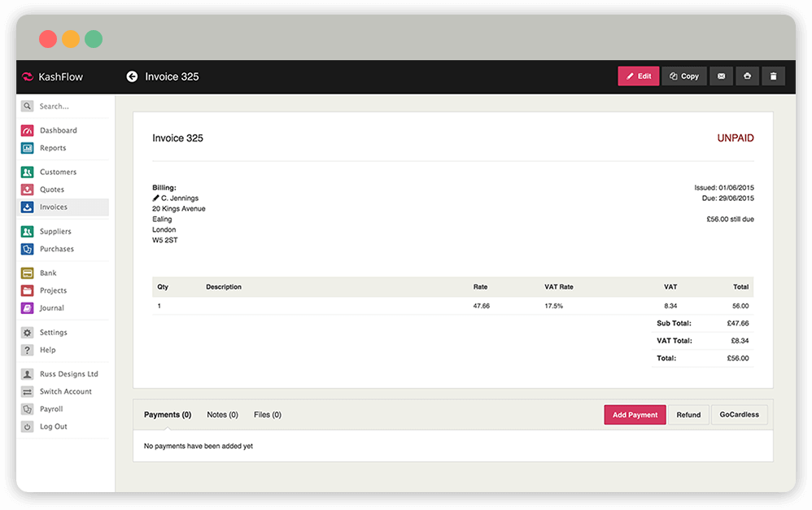Click the KashFlow logo
This screenshot has height=510, width=812.
point(52,76)
